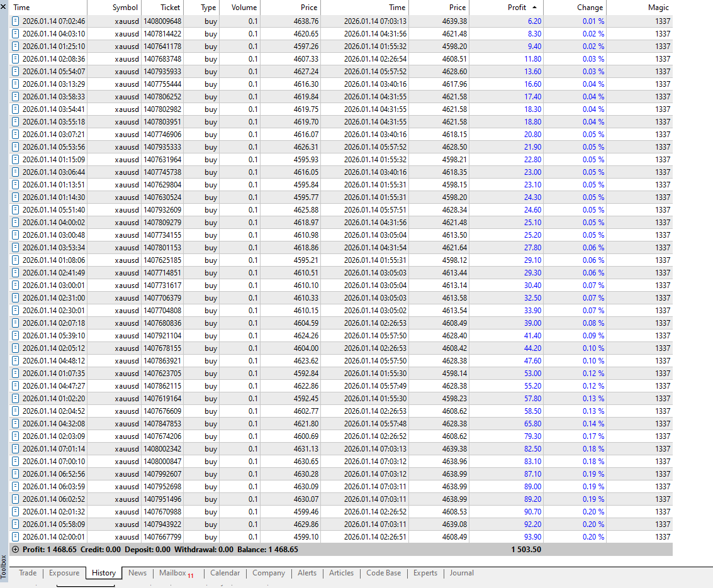This screenshot has height=588, width=713.
Task: Select the History tab
Action: [x=104, y=573]
